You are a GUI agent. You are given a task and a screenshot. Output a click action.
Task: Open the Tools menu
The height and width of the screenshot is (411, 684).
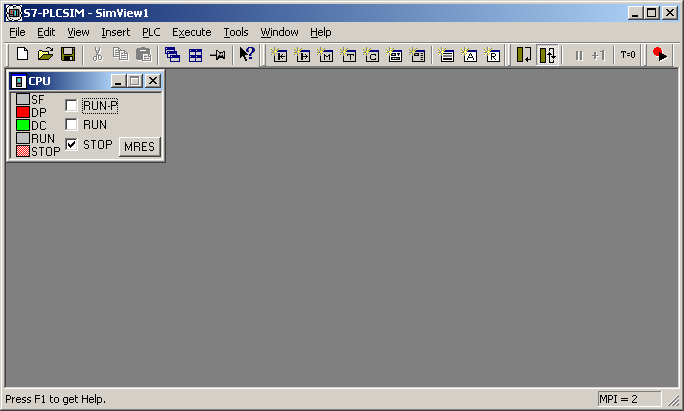click(x=236, y=32)
